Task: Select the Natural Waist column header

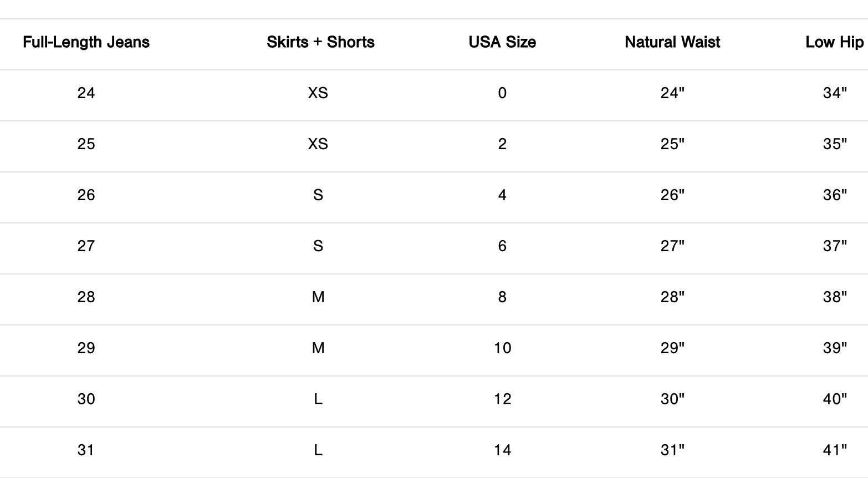Action: click(x=672, y=42)
